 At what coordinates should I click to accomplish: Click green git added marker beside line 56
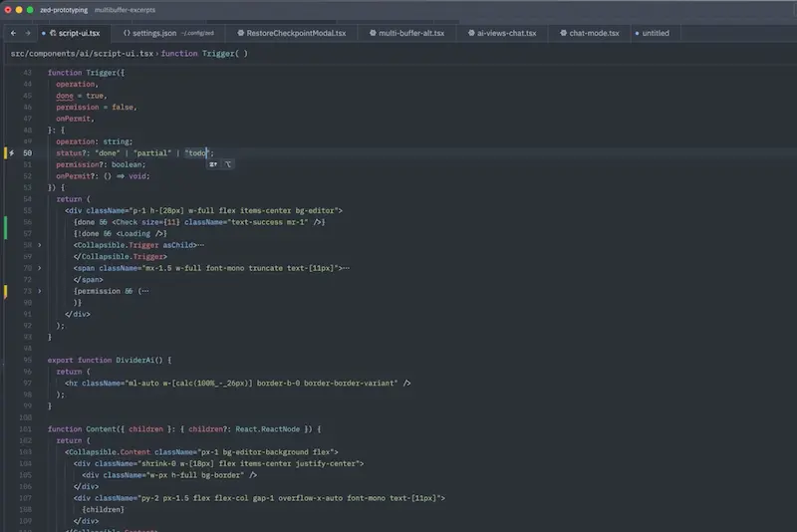[x=6, y=227]
